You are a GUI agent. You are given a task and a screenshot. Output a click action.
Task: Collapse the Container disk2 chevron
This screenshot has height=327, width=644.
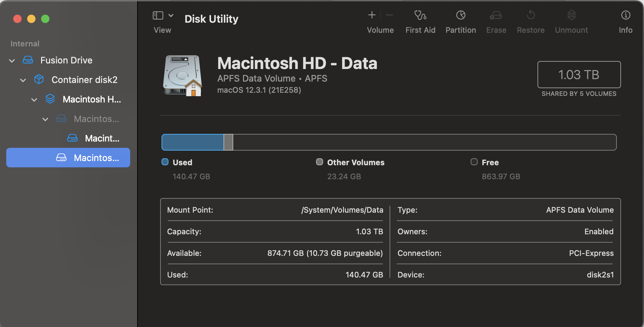click(23, 80)
